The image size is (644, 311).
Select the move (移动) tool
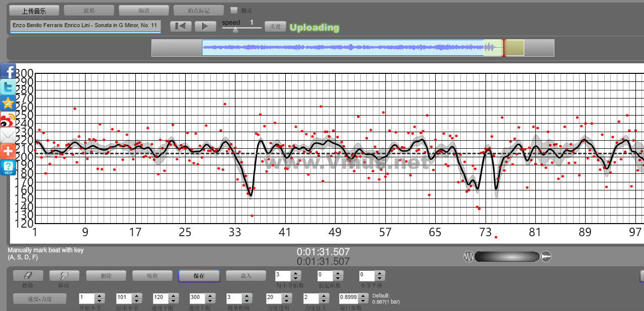coord(64,276)
